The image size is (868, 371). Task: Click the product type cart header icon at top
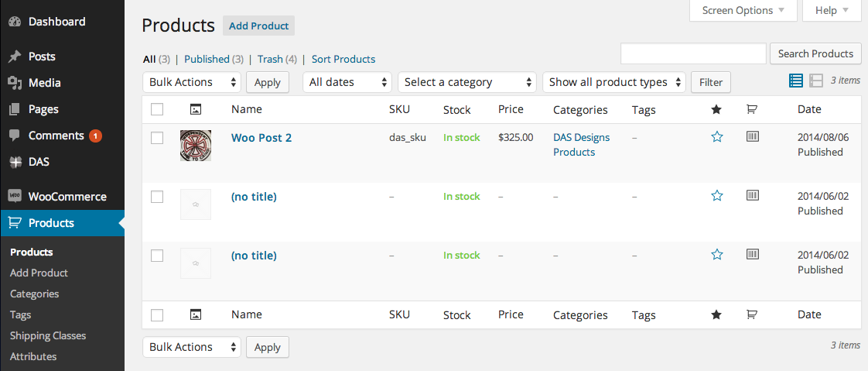751,110
